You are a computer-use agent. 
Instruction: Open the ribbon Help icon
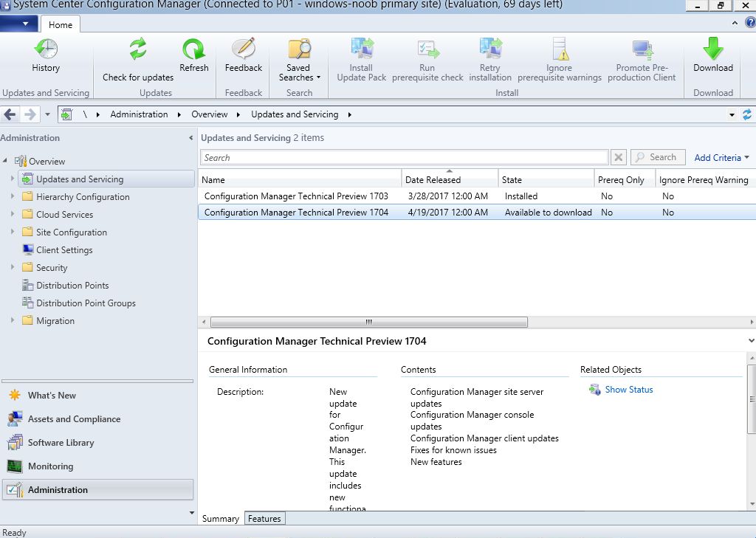750,23
